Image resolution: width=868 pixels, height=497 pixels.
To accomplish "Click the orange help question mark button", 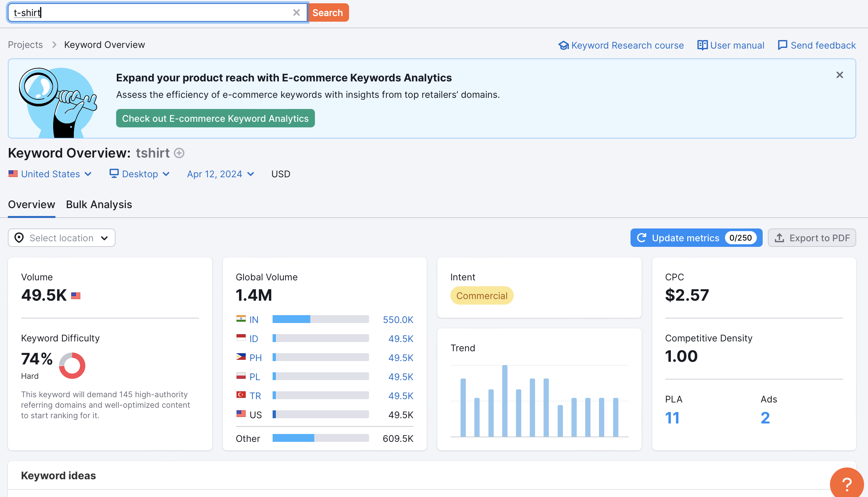I will pos(846,483).
